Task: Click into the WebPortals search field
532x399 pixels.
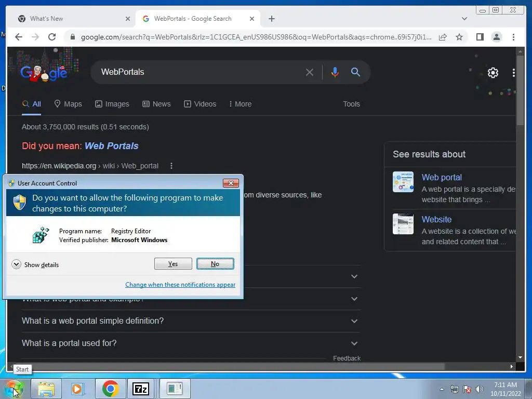Action: coord(200,72)
